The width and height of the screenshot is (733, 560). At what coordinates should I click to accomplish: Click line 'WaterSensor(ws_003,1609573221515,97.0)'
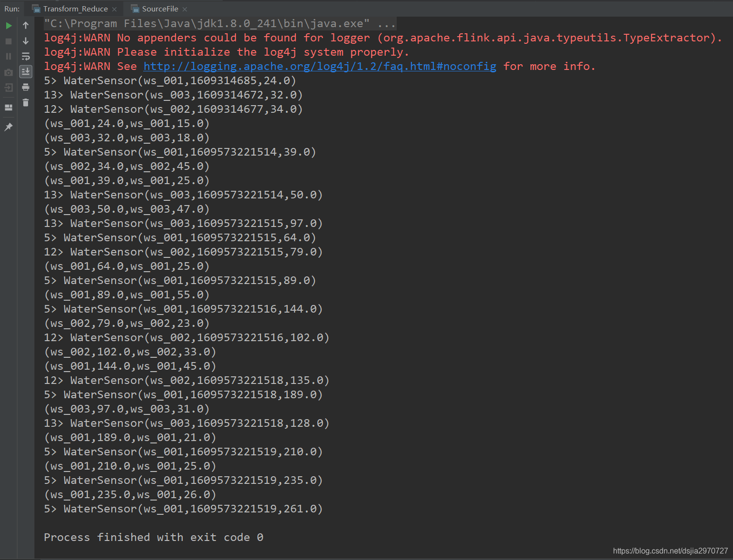click(x=183, y=223)
